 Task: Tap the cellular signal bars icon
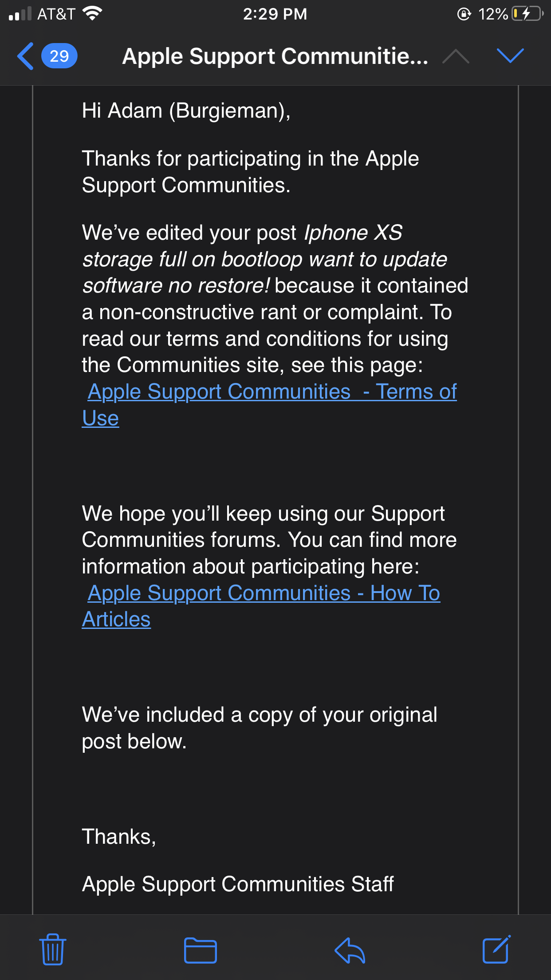click(20, 14)
